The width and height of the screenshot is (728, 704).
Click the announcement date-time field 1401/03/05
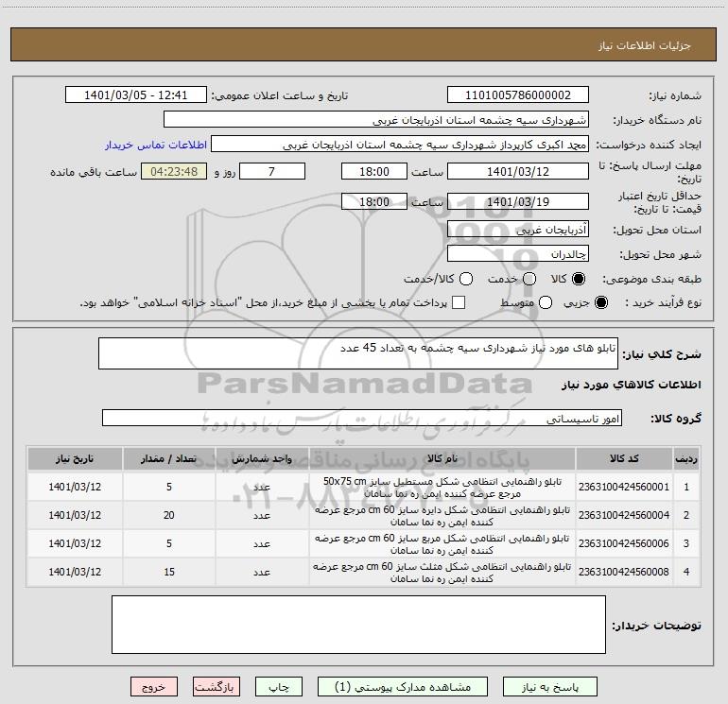[136, 95]
